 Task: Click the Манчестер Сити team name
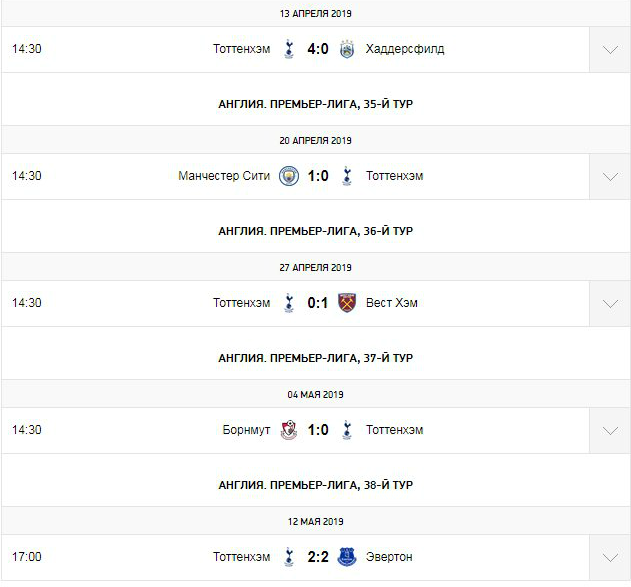[223, 176]
